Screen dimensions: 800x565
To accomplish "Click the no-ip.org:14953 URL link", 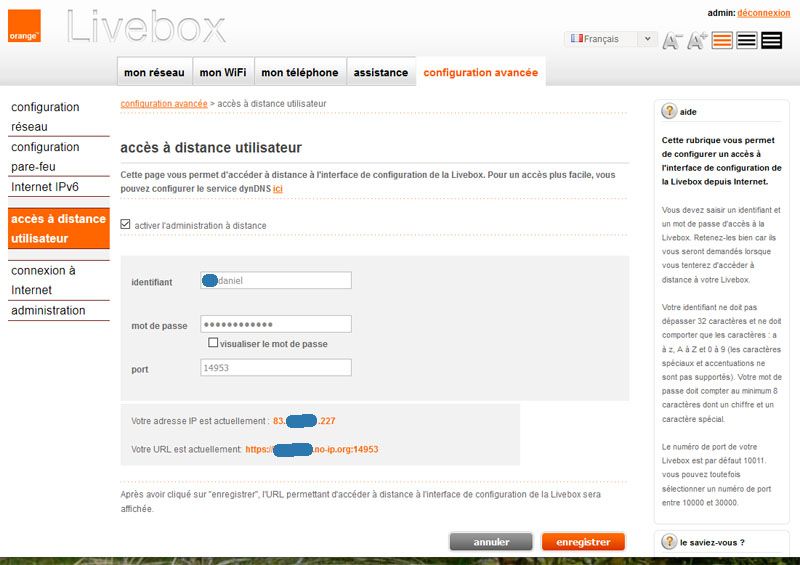I will pos(312,449).
